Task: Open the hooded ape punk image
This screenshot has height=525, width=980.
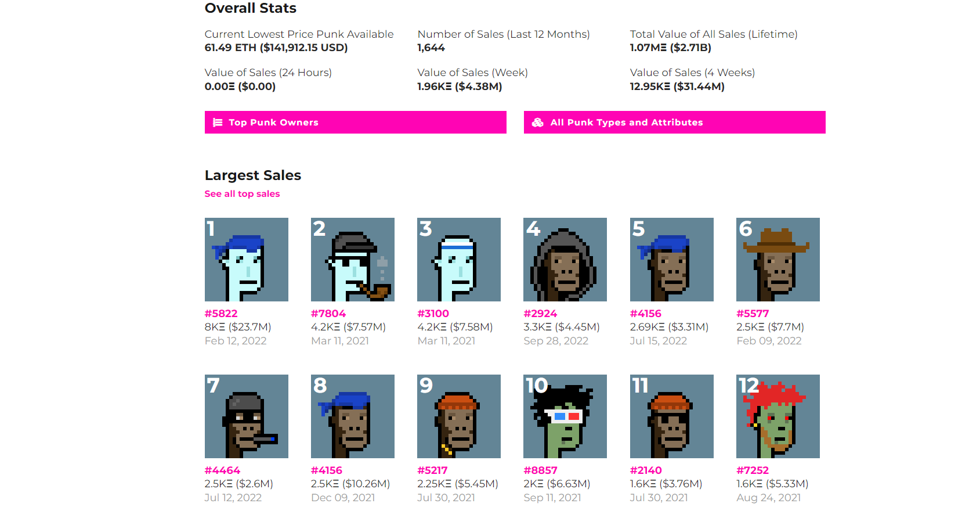Action: click(565, 260)
